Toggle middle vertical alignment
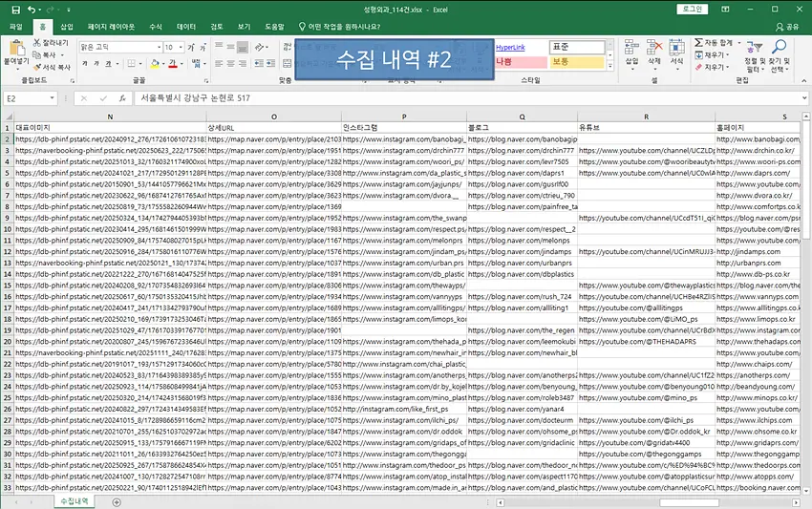Screen dimensions: 812x509 [x=230, y=47]
